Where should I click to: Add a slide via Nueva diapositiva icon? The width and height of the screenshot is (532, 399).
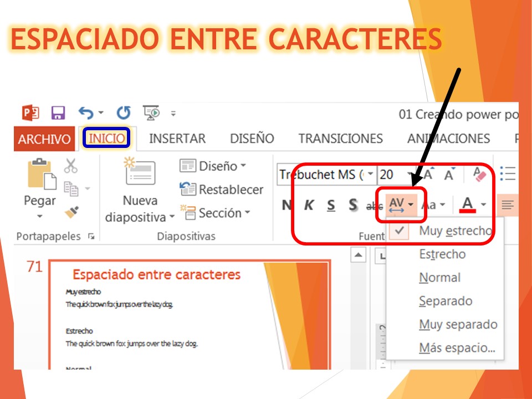tap(140, 172)
